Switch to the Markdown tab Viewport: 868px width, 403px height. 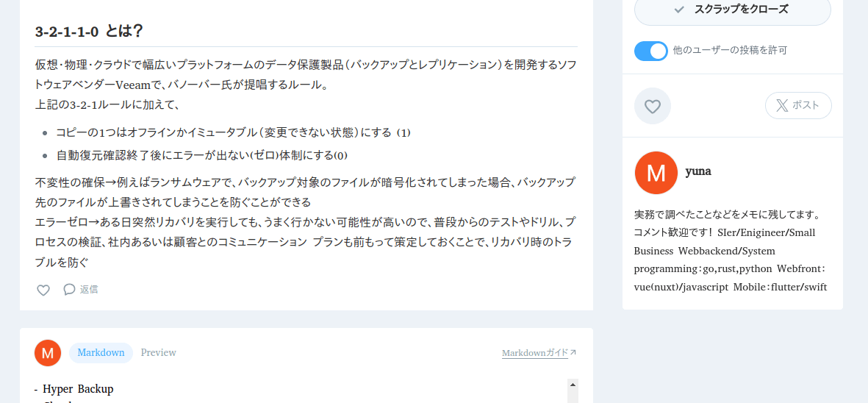tap(101, 353)
